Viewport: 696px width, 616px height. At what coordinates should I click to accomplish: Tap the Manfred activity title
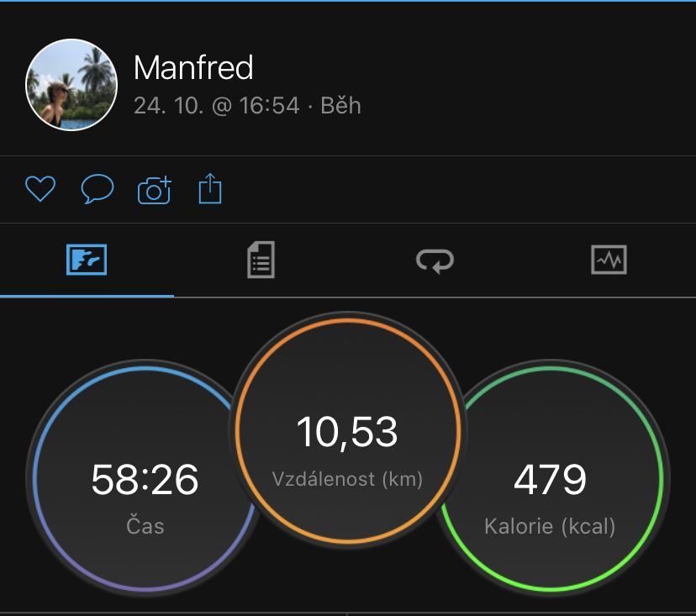[193, 67]
